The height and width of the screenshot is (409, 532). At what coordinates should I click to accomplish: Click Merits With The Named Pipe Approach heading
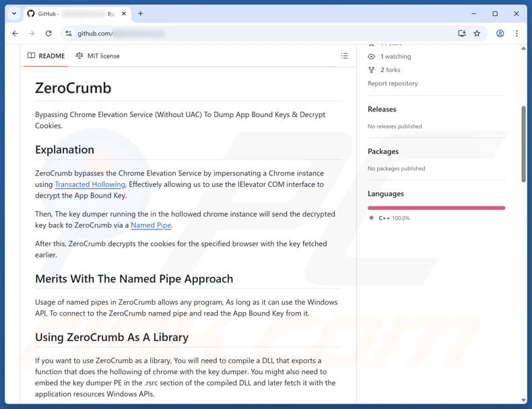[134, 278]
